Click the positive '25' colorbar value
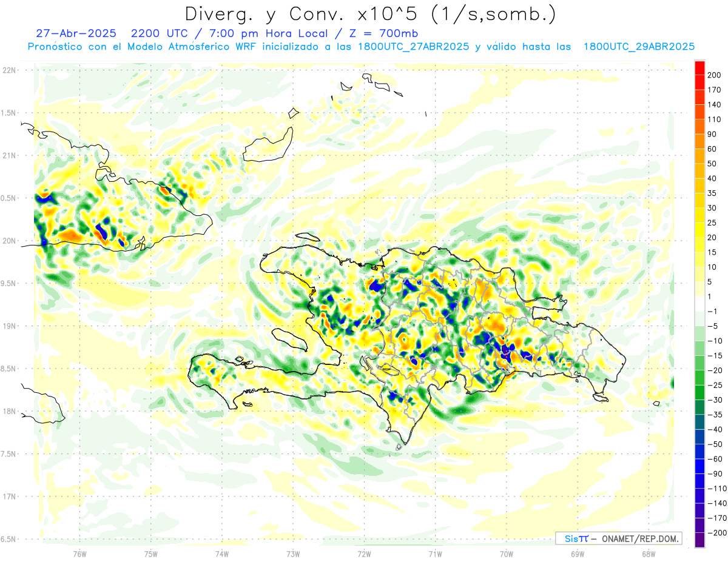 [x=713, y=222]
